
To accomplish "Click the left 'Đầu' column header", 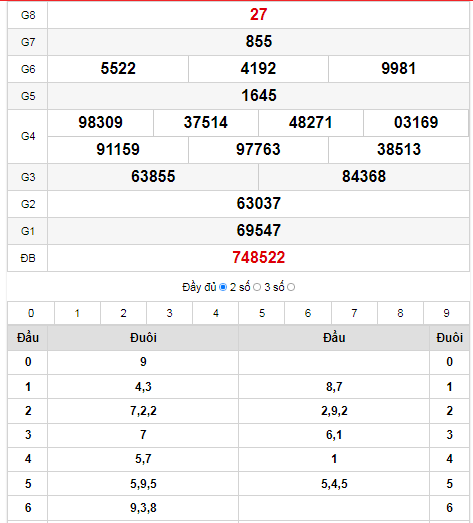I will pos(28,338).
